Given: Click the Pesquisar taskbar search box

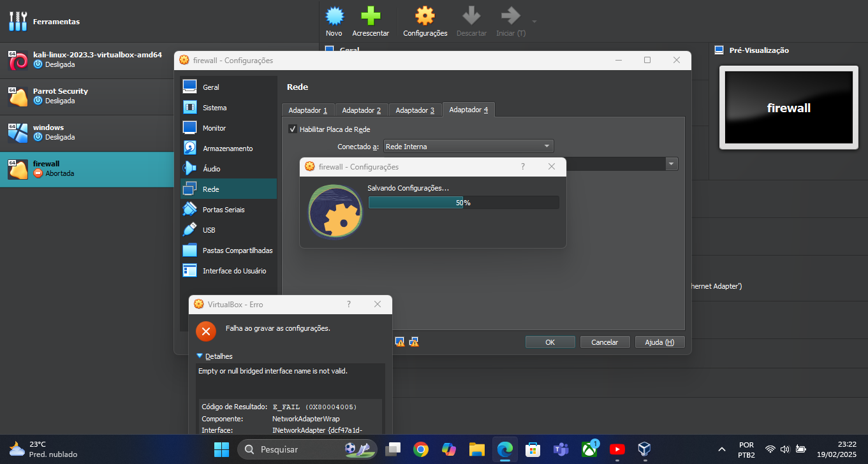Looking at the screenshot, I should pos(308,449).
